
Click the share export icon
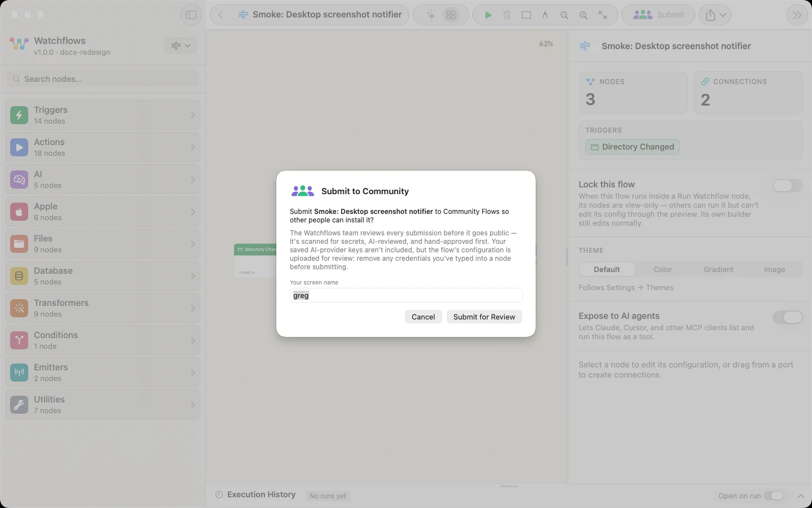(x=710, y=15)
